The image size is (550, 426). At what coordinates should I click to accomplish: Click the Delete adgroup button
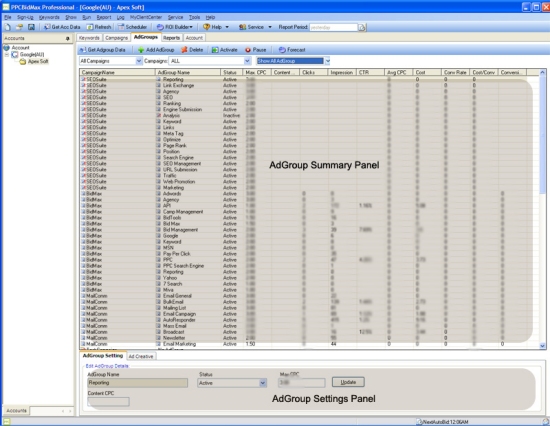coord(192,50)
